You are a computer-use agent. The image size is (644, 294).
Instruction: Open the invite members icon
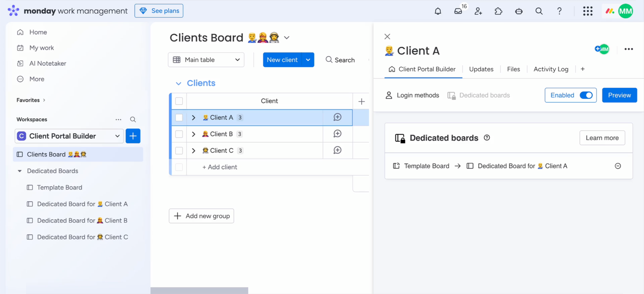(478, 11)
